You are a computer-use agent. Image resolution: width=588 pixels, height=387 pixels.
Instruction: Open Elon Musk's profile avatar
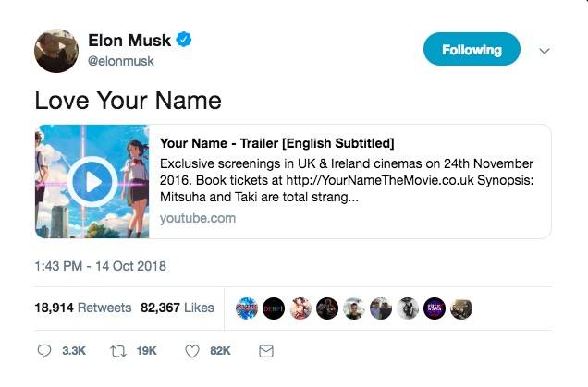[56, 50]
